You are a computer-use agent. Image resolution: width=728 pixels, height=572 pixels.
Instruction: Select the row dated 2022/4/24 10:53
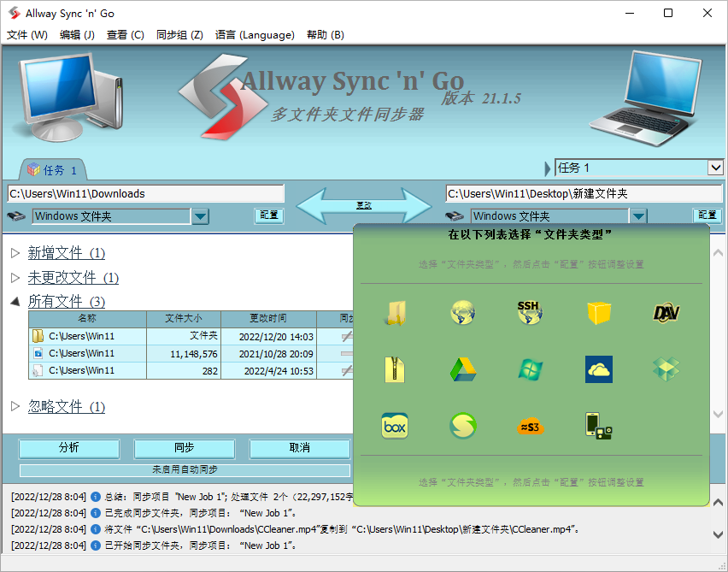coord(191,371)
